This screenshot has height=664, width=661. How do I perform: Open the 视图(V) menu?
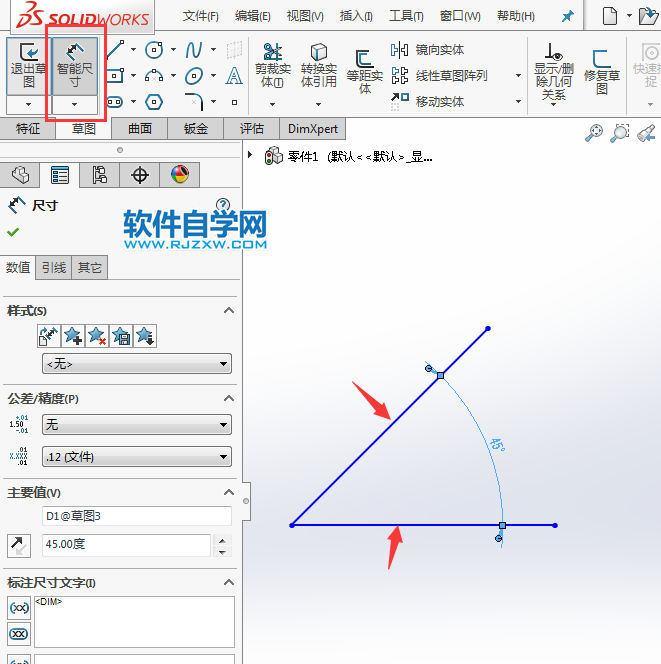pyautogui.click(x=305, y=16)
